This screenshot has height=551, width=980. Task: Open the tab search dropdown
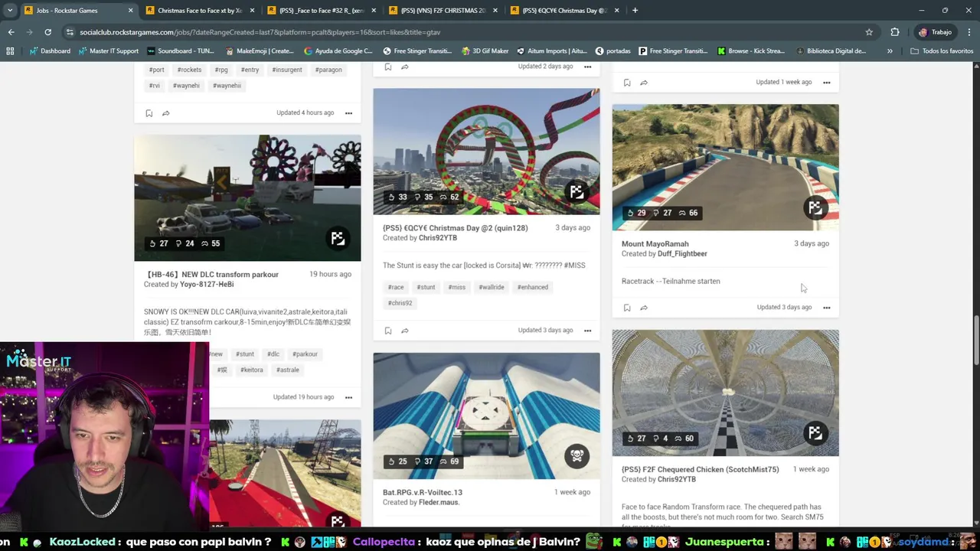click(10, 11)
